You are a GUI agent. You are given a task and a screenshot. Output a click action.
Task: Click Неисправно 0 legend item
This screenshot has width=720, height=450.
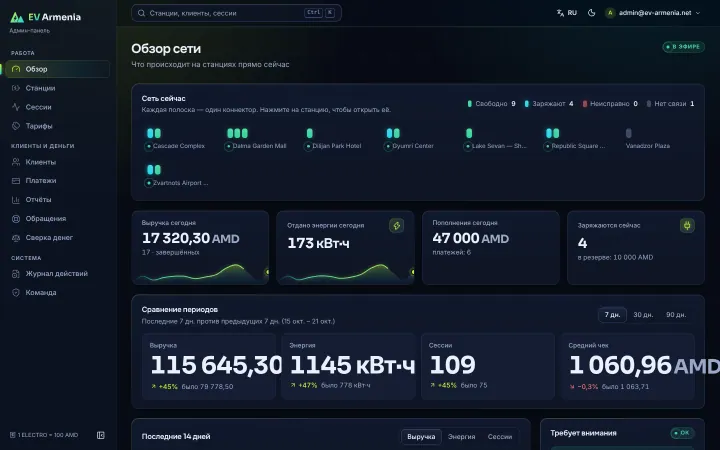point(610,104)
